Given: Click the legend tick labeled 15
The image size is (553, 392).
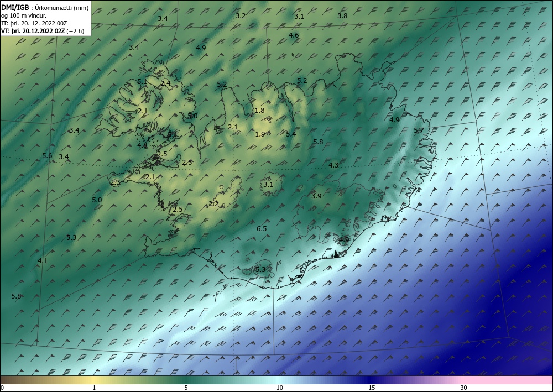Looking at the screenshot, I should tap(372, 388).
